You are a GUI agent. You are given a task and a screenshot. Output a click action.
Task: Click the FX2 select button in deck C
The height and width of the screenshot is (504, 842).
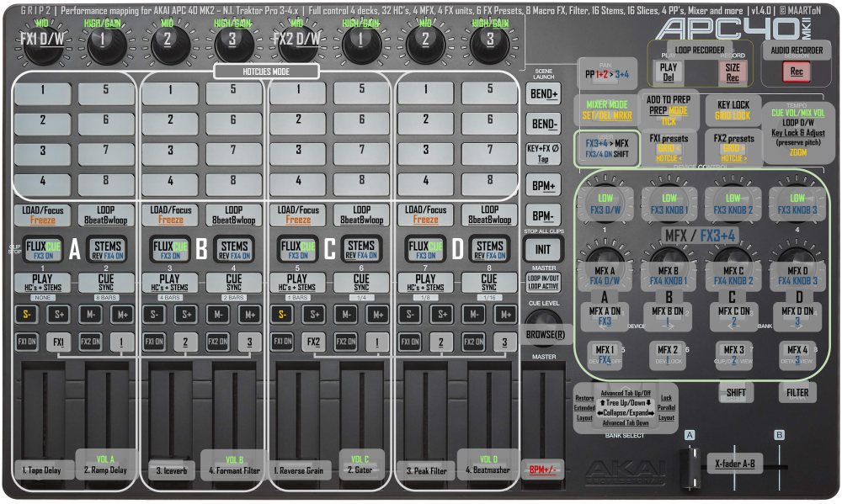(314, 342)
